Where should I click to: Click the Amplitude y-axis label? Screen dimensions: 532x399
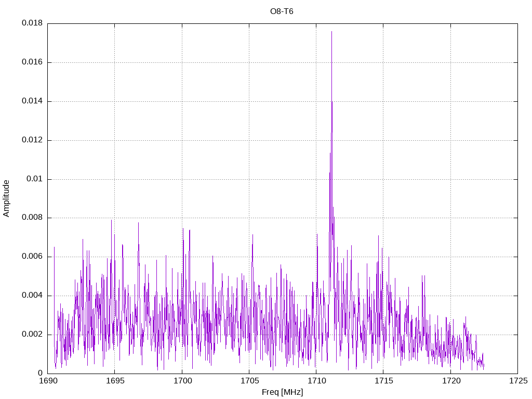click(x=6, y=198)
